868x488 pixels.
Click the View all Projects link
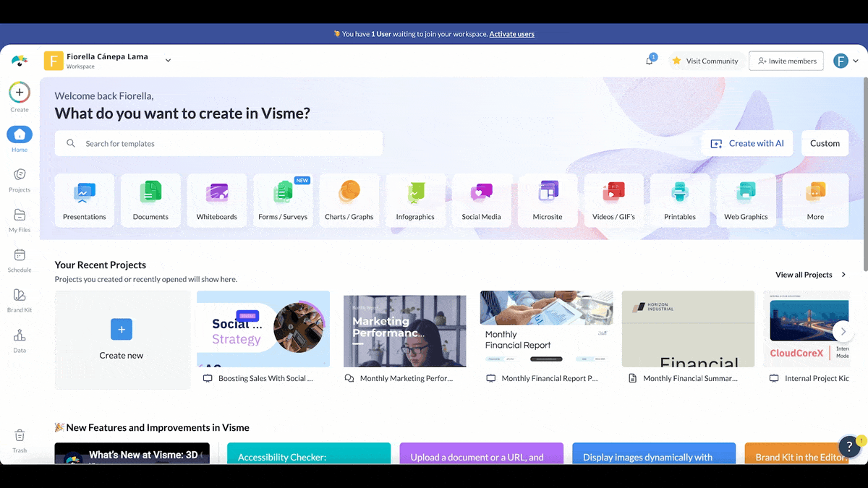811,275
